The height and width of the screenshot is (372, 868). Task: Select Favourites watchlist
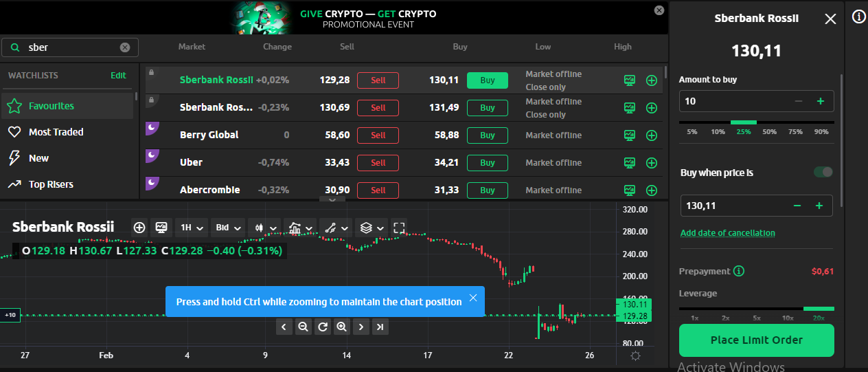point(67,106)
